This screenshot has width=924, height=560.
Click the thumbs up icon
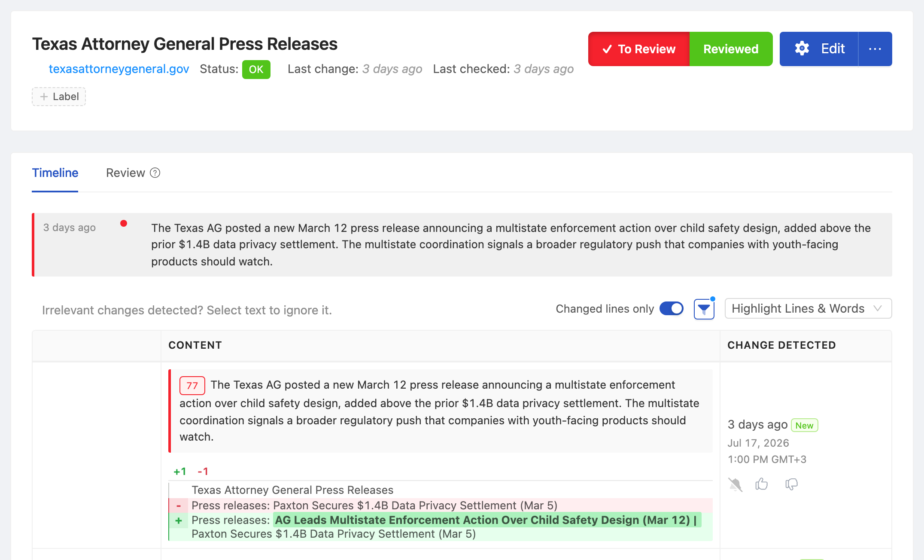tap(762, 484)
